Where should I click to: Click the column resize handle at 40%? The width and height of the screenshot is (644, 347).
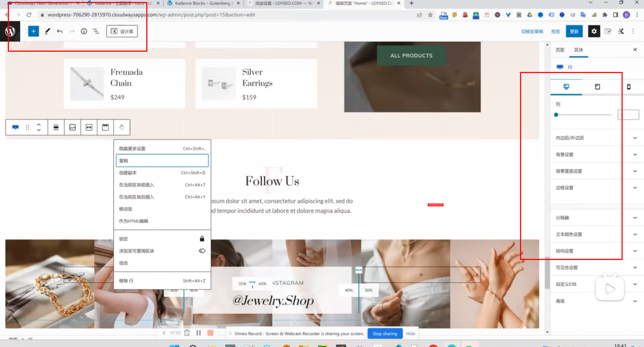pyautogui.click(x=359, y=270)
